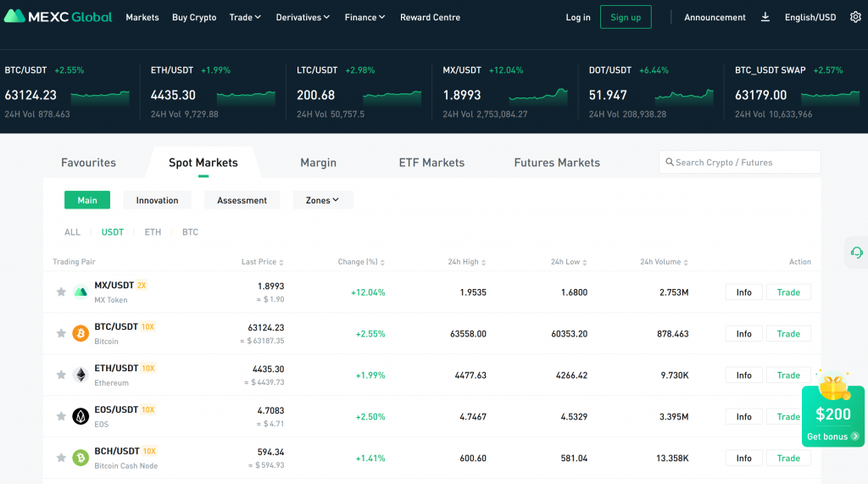Open DOT/USDT ticker card
Viewport: 868px width, 484px height.
651,92
